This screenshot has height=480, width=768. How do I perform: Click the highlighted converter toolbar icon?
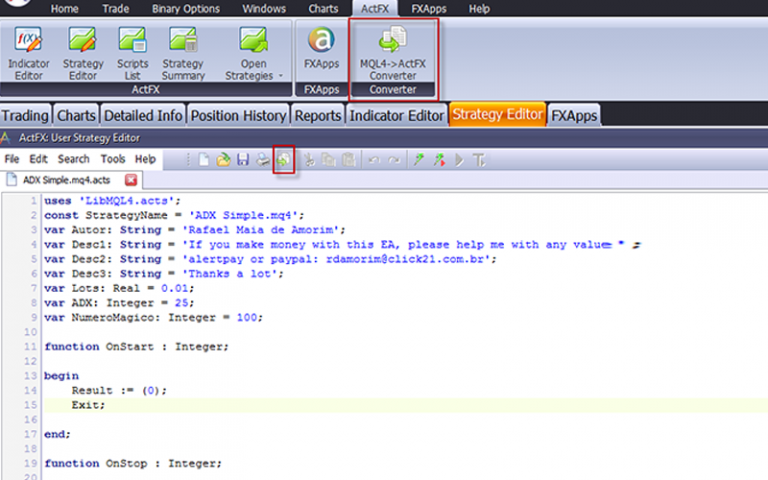[x=284, y=160]
